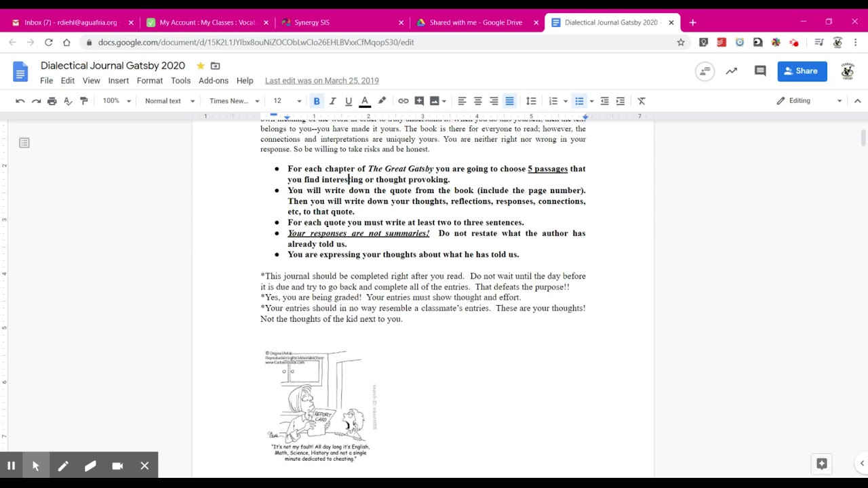Image resolution: width=868 pixels, height=488 pixels.
Task: Apply numbered list formatting
Action: (553, 101)
